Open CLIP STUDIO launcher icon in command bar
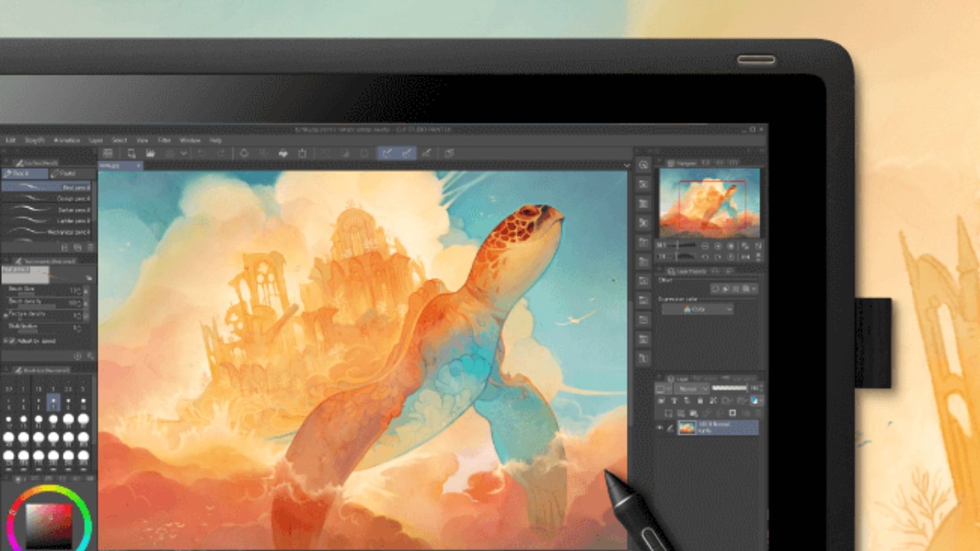980x551 pixels. pos(108,153)
